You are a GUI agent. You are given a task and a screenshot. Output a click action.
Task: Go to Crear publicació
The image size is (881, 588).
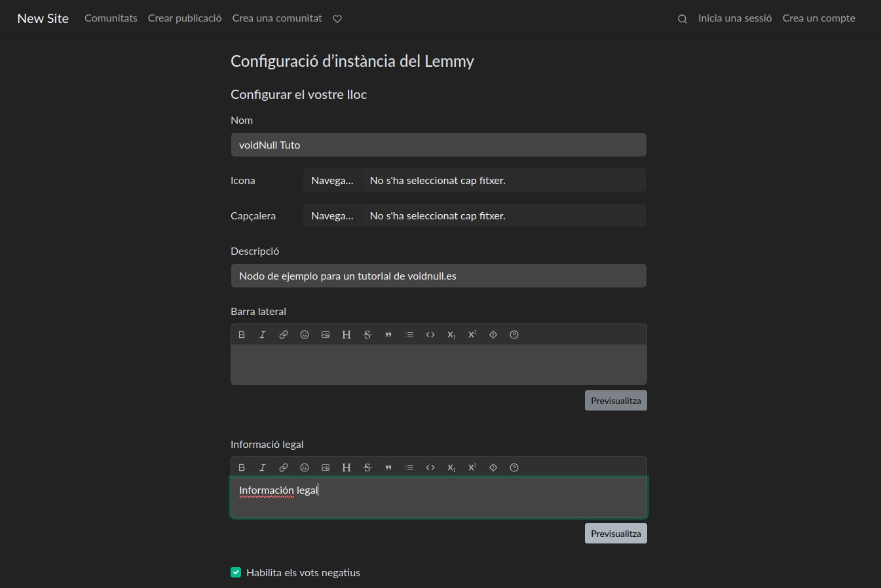coord(185,18)
